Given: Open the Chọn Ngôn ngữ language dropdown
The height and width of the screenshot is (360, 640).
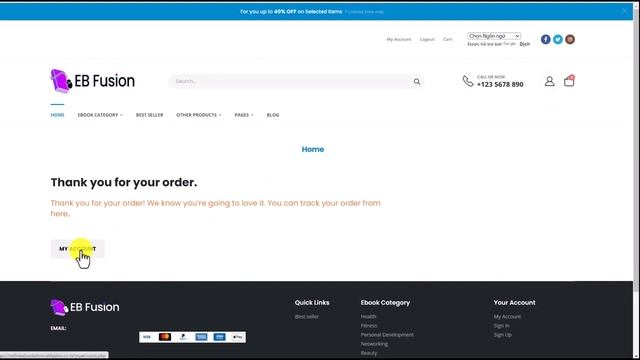Looking at the screenshot, I should [x=494, y=36].
